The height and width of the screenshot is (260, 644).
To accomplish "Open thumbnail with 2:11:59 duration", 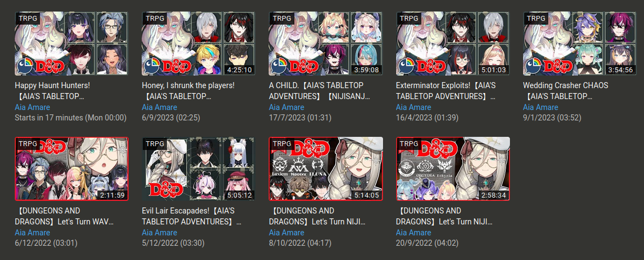I will 71,169.
